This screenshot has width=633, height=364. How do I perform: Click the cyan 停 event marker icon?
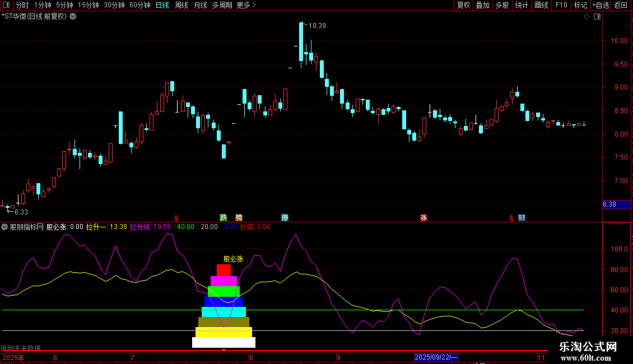285,218
